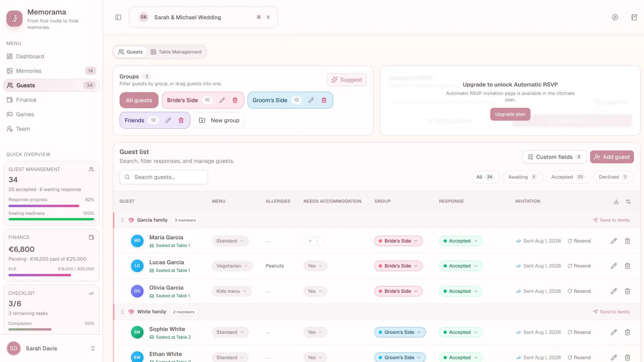This screenshot has width=644, height=362.
Task: Edit Maria Garcia guest pencil icon
Action: pyautogui.click(x=614, y=241)
